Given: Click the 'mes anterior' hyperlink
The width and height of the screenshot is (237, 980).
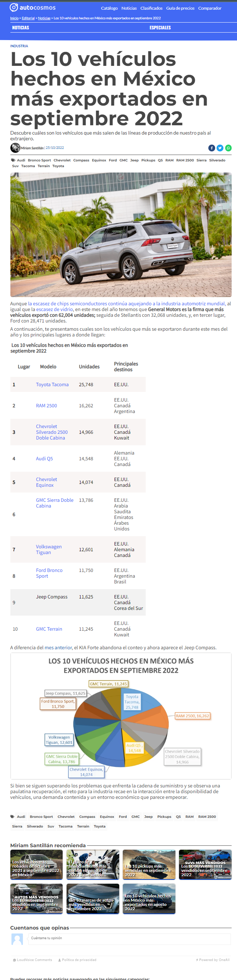Looking at the screenshot, I should 58,647.
